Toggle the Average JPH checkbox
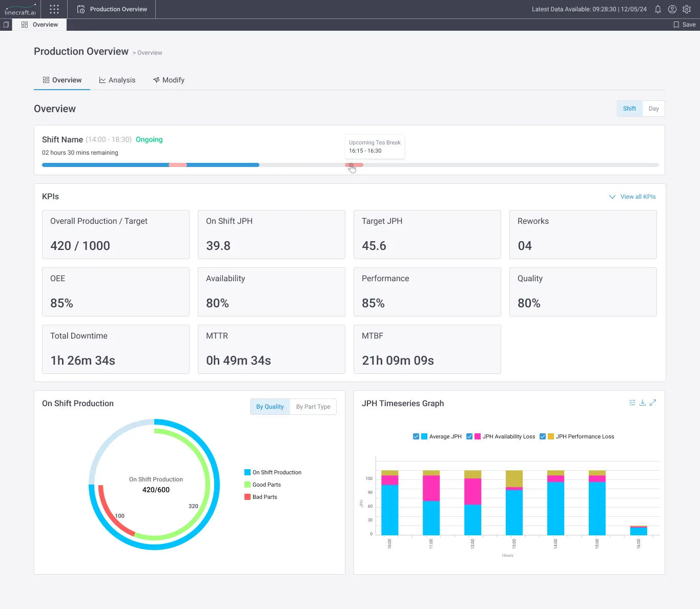Screen dimensions: 700x609 click(x=416, y=436)
